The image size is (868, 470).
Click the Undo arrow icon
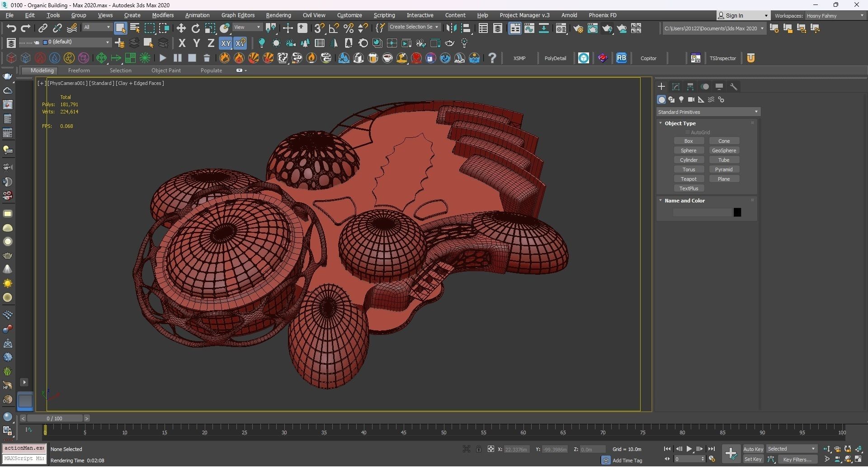click(x=11, y=28)
